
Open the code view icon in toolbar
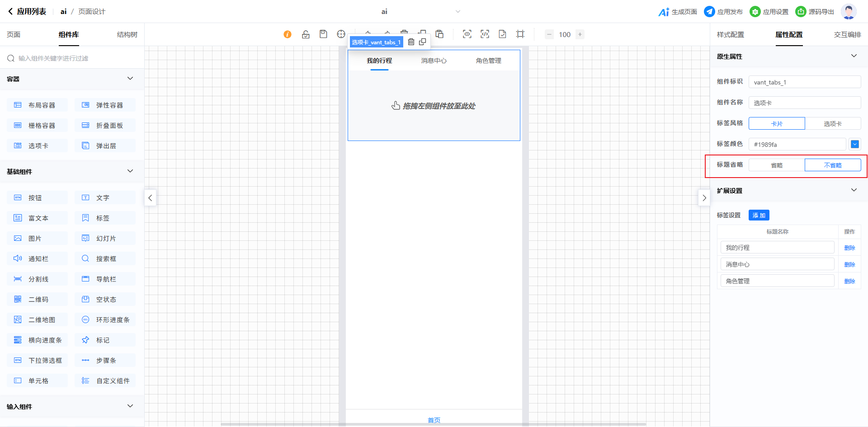point(485,34)
